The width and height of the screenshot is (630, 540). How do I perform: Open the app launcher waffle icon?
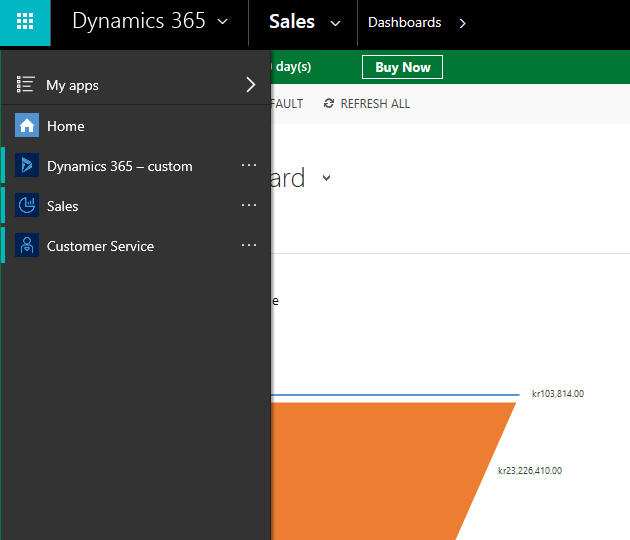(x=25, y=22)
